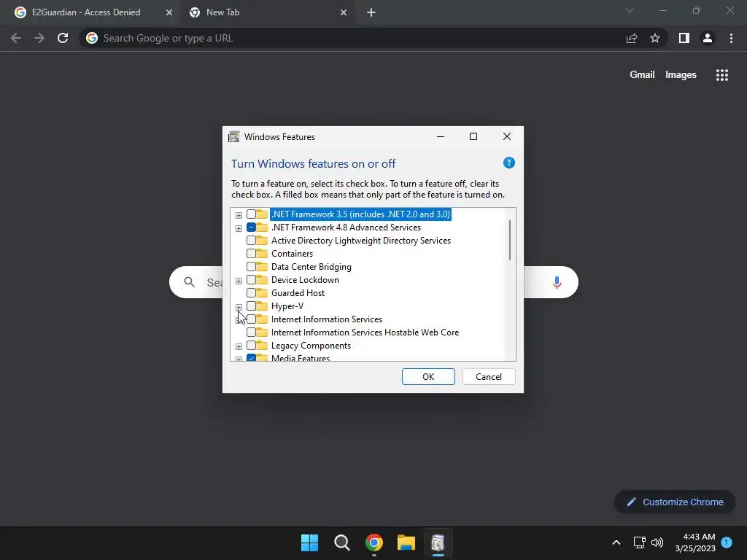This screenshot has height=560, width=747.
Task: Check Internet Information Services Hostable Web Core checkbox
Action: [251, 332]
